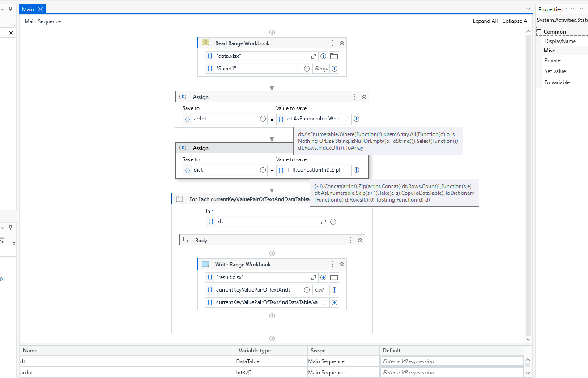Select the Read Range Workbook activity icon
The image size is (588, 378).
205,43
